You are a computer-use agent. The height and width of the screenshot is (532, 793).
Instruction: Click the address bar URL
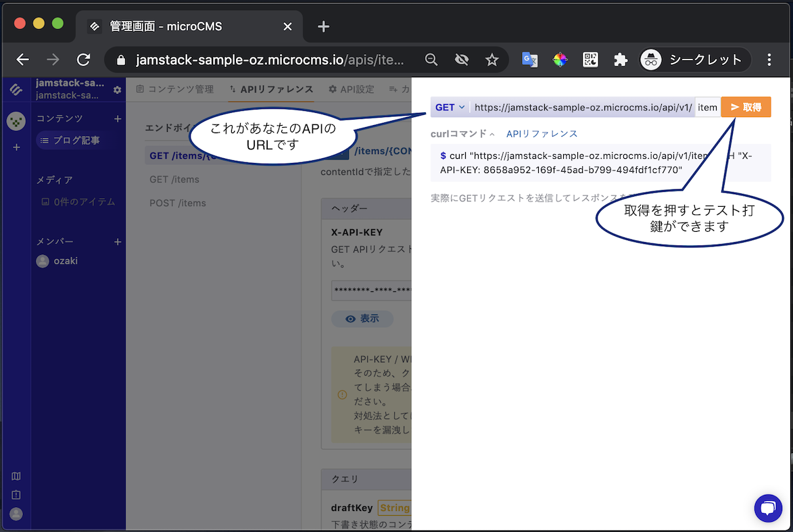pyautogui.click(x=270, y=59)
